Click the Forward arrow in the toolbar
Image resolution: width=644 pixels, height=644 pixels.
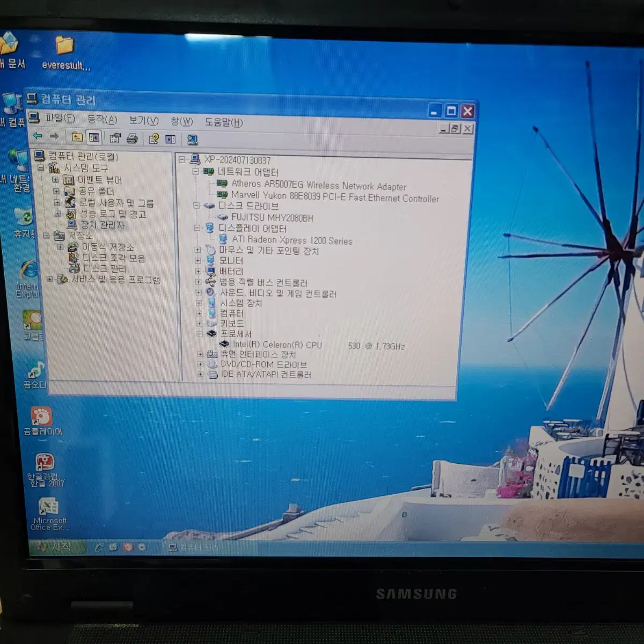tap(54, 136)
